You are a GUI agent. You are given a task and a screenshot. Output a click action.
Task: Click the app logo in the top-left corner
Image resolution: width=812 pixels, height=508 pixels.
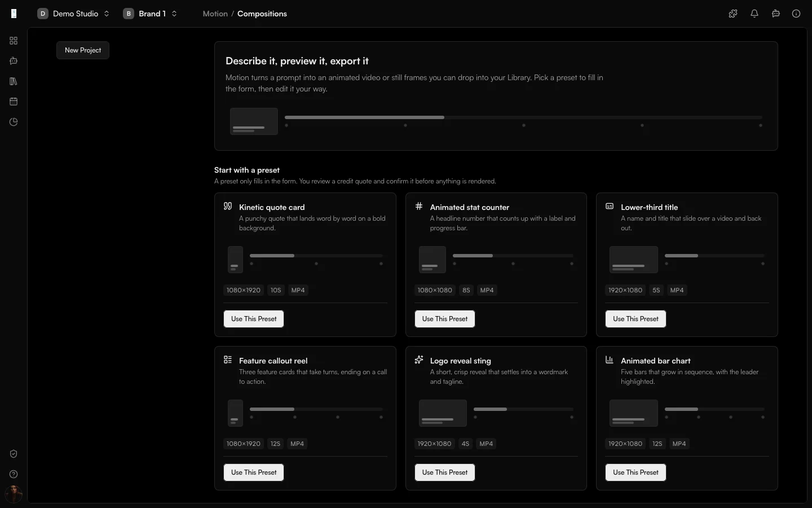click(14, 14)
